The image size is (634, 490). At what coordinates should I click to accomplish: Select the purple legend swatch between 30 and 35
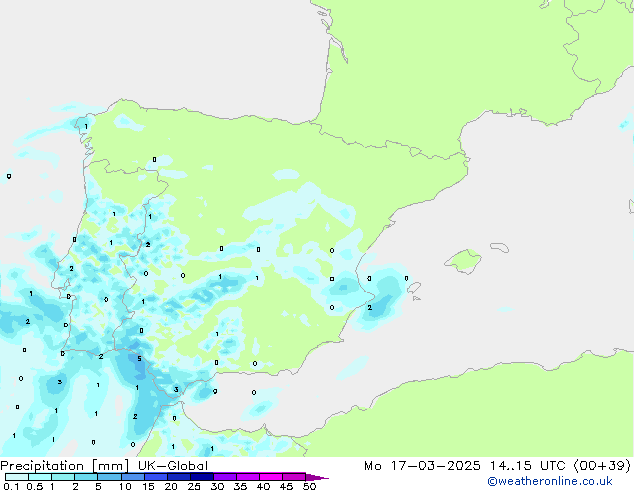pyautogui.click(x=224, y=477)
